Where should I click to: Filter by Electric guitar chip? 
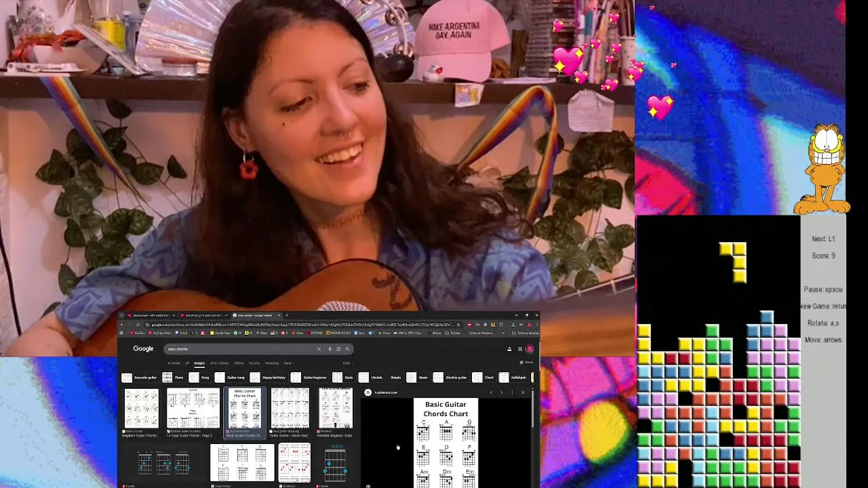click(x=450, y=377)
